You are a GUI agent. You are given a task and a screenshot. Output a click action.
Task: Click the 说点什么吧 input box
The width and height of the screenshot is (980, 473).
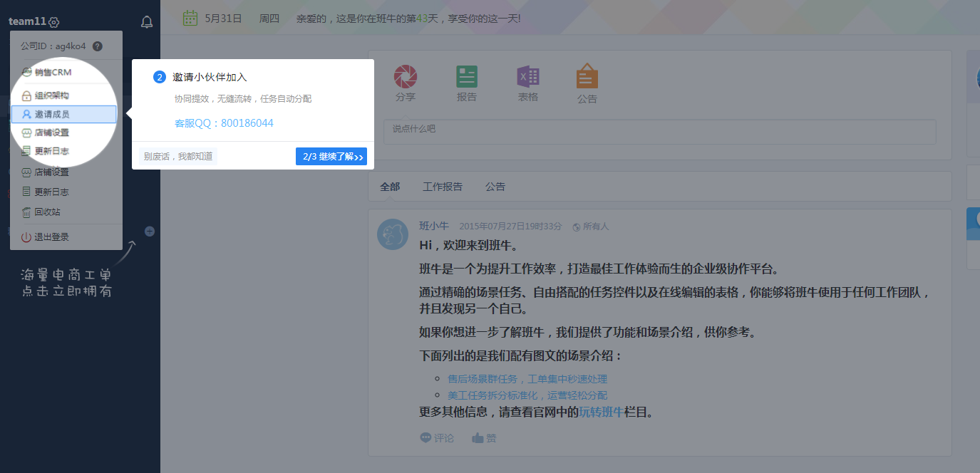point(659,132)
